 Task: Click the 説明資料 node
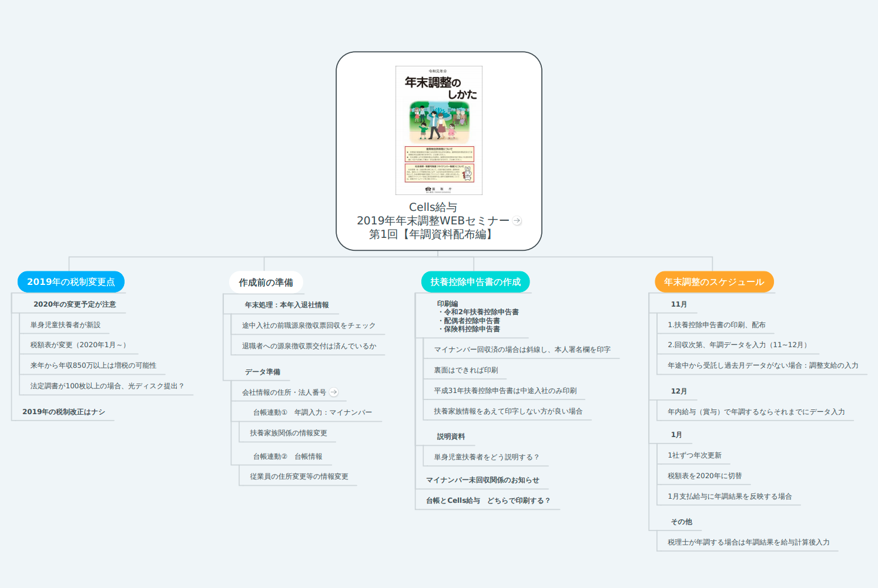[451, 436]
